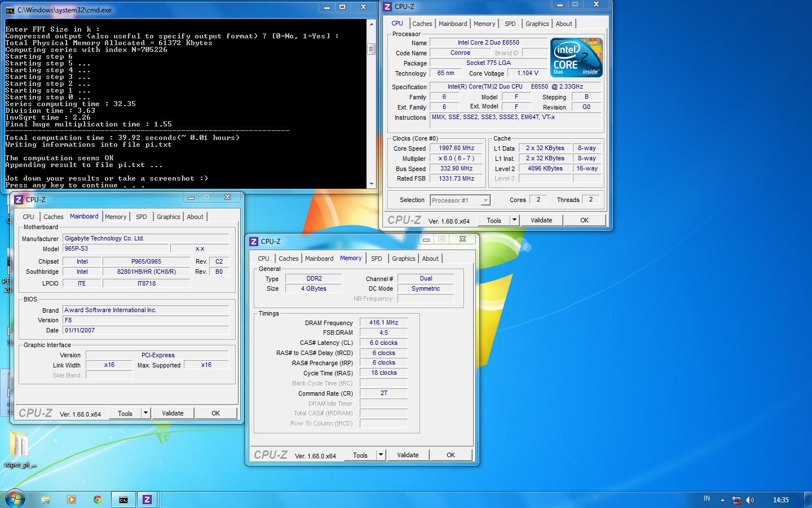Select Graphics tab in Mainboard window
This screenshot has height=508, width=812.
(168, 217)
